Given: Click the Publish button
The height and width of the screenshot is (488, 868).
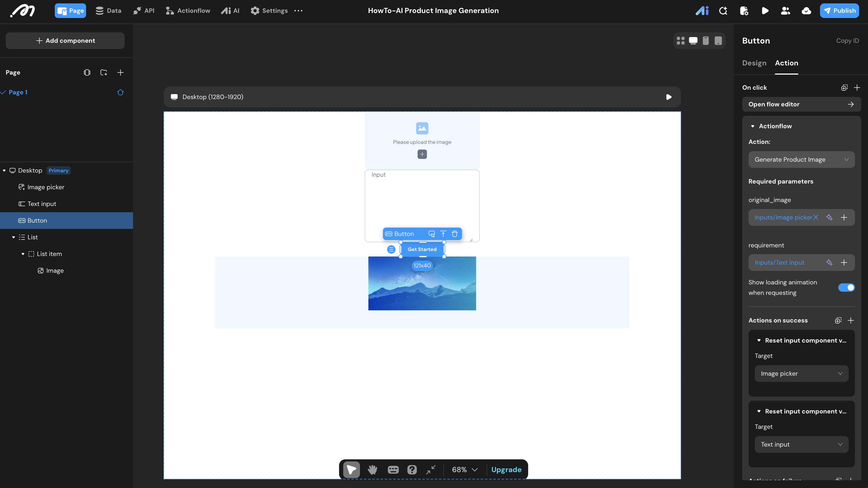Looking at the screenshot, I should click(839, 11).
